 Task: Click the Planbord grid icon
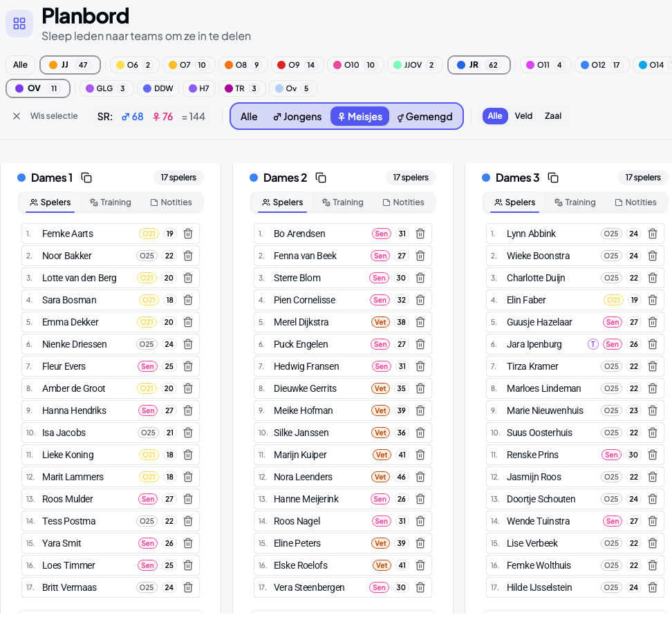point(19,23)
